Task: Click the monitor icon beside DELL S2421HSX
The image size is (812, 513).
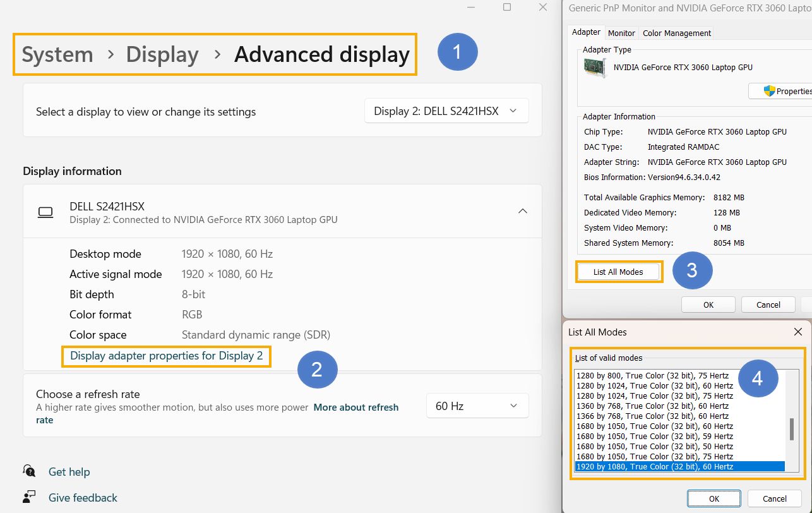Action: coord(45,212)
